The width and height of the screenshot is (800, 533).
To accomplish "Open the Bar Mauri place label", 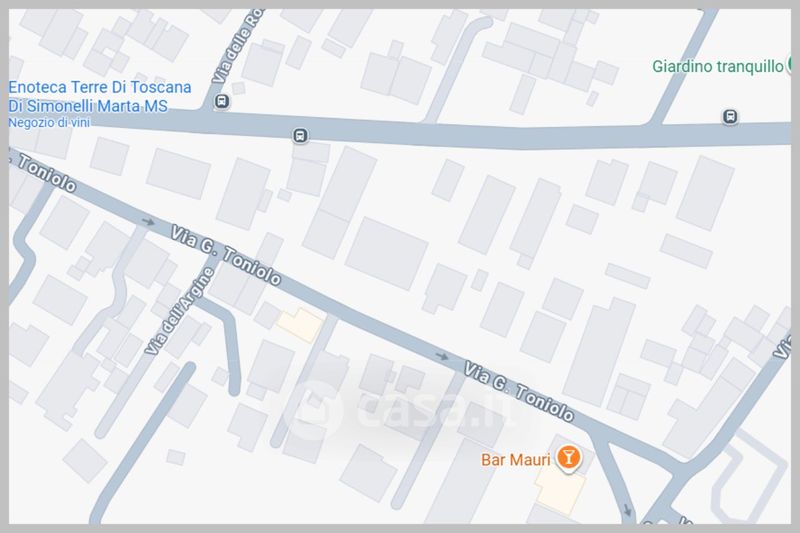I will (515, 460).
